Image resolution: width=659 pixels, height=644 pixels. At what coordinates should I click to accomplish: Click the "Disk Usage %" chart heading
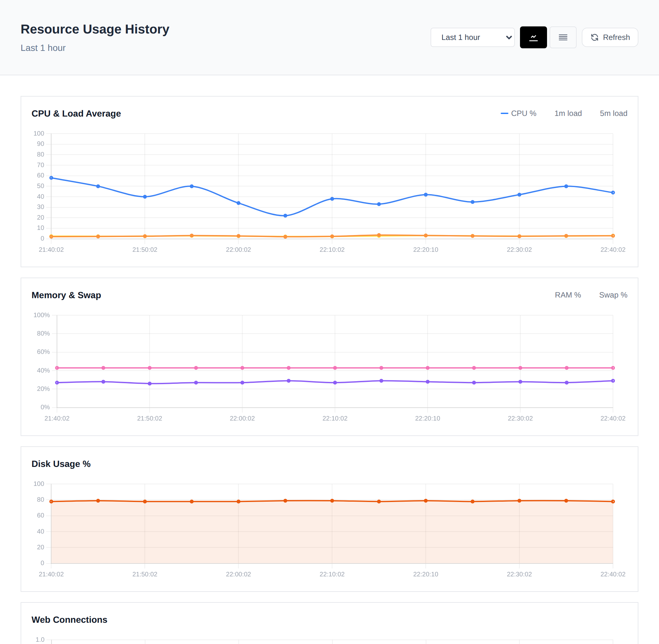pyautogui.click(x=61, y=464)
